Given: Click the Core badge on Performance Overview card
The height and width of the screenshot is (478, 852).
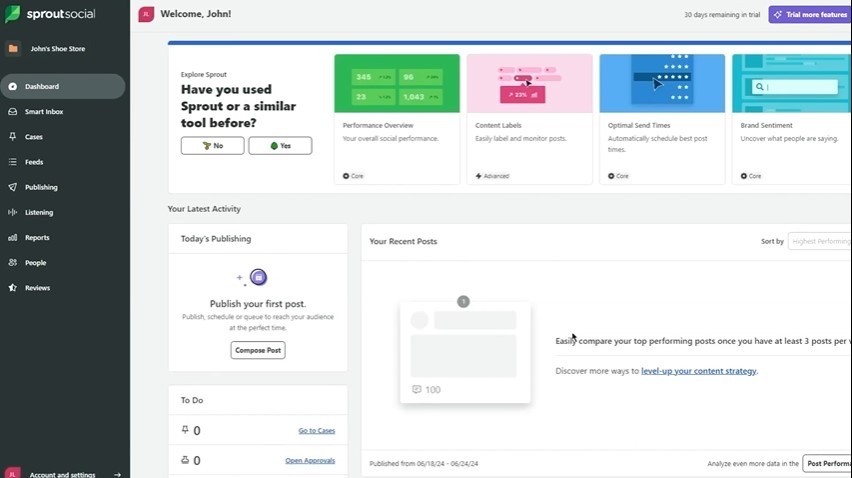Looking at the screenshot, I should [x=353, y=176].
